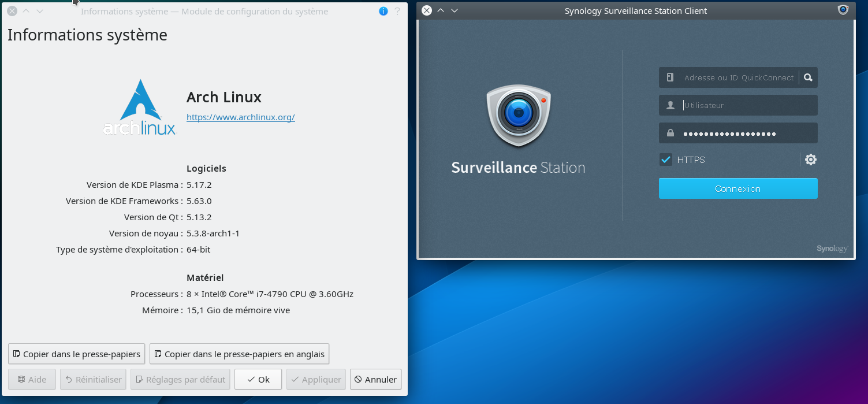Screen dimensions: 868x404
Task: Click the Arch Linux logo image
Action: [139, 108]
